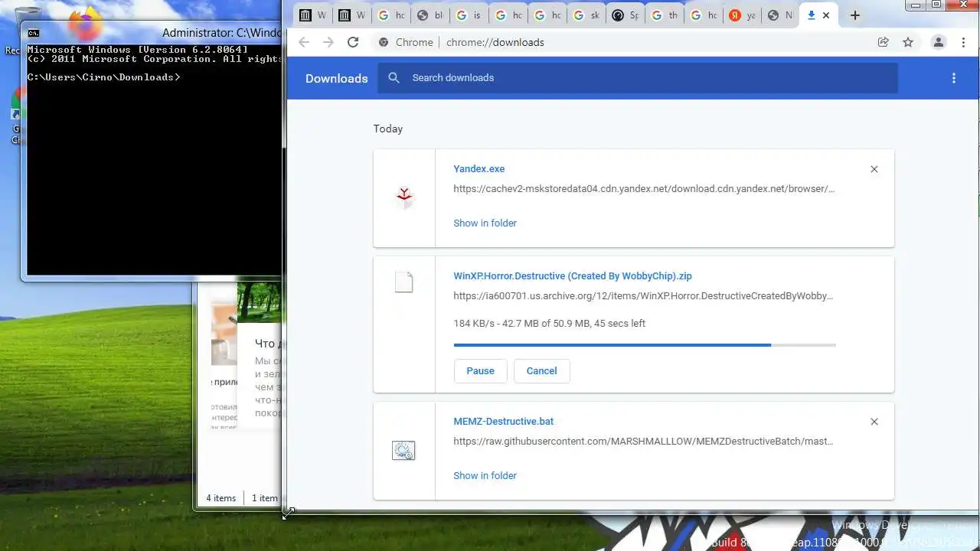
Task: Remove MEMZ-Destructive.bat from the downloads list
Action: click(874, 422)
